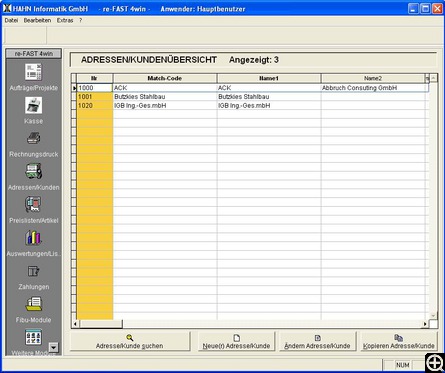Click Name2 cell Abbruch Consulting GmbH
Screen dimensions: 445x373
pos(373,88)
